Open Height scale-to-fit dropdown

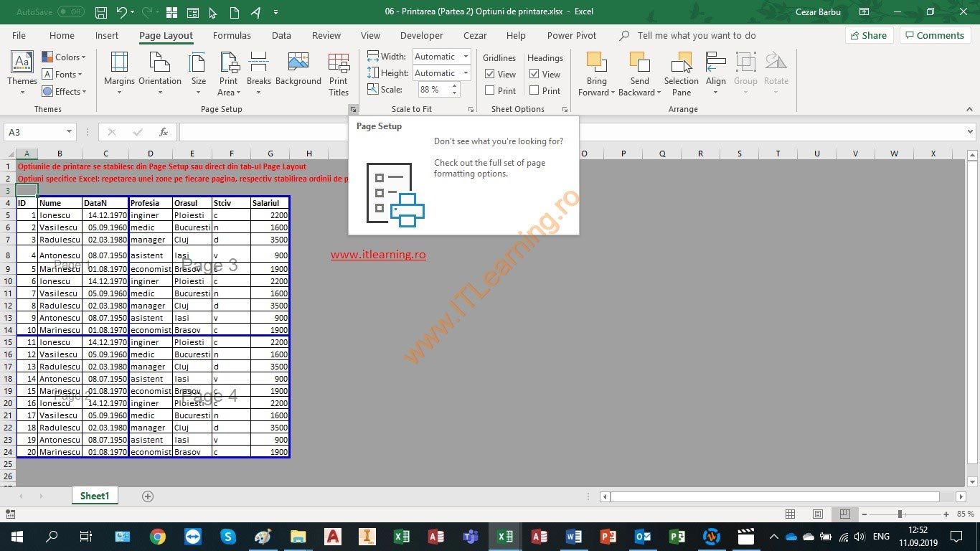pyautogui.click(x=466, y=73)
